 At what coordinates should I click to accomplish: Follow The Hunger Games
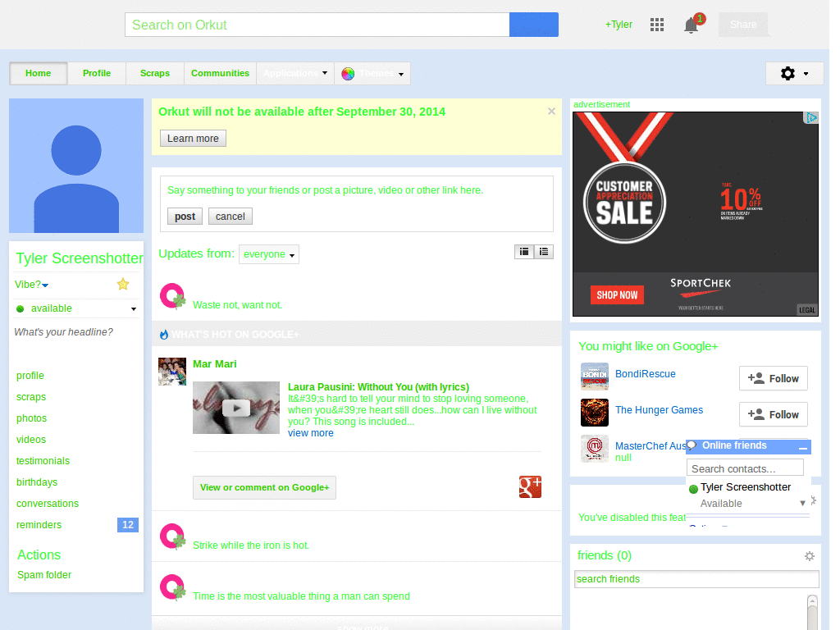click(773, 414)
